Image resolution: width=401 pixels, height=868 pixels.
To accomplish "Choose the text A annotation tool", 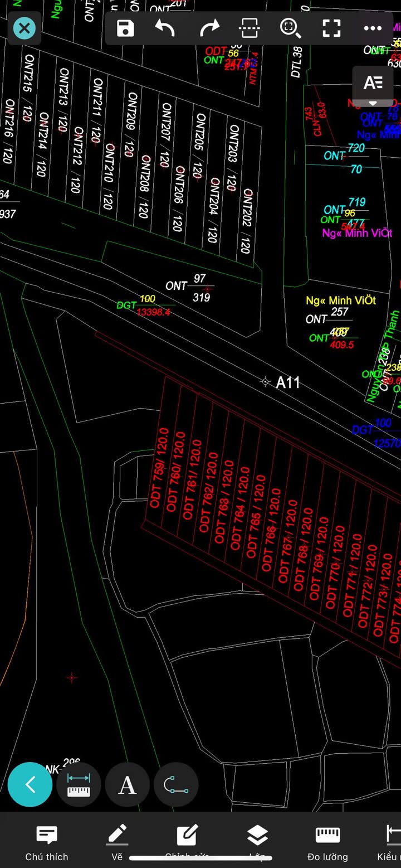I will coord(127,785).
